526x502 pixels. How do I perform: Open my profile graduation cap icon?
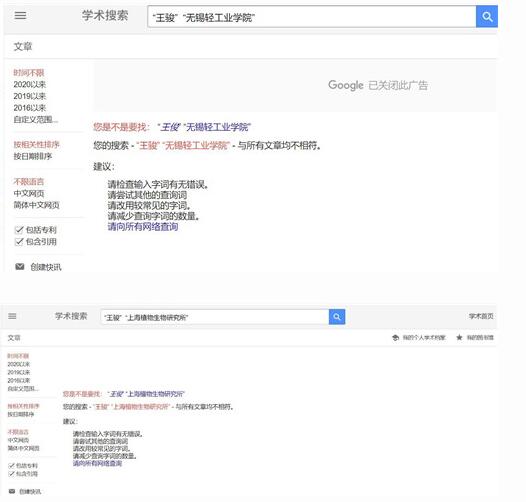(x=396, y=338)
